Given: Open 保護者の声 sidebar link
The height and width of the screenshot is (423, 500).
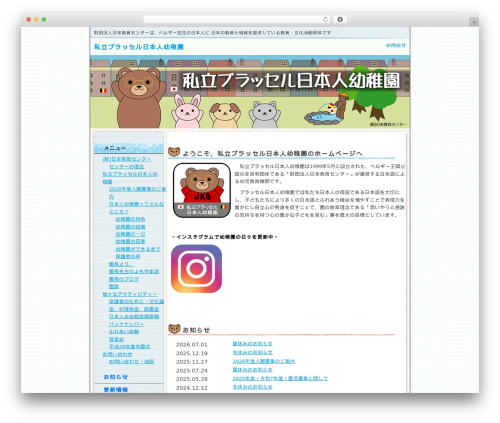Looking at the screenshot, I should tap(128, 256).
